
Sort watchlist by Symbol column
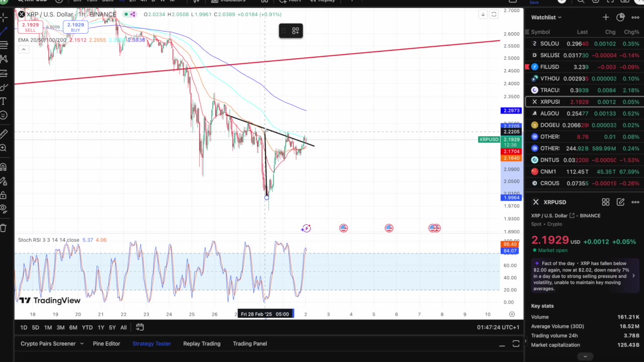coord(540,32)
